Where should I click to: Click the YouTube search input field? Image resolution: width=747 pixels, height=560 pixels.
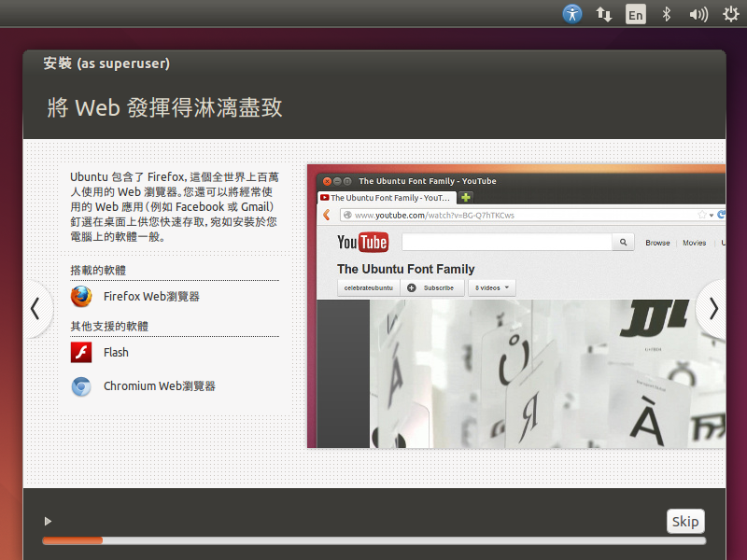coord(506,243)
